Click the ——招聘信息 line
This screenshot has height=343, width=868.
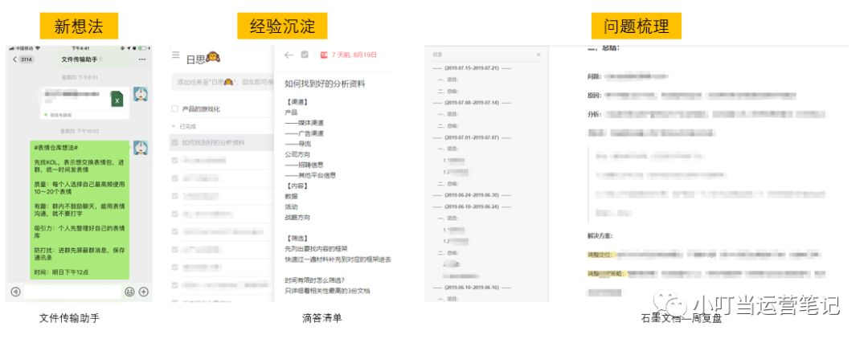(x=305, y=165)
